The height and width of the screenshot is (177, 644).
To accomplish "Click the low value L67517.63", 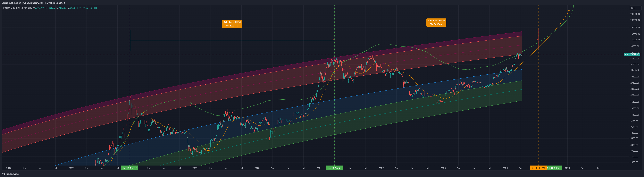I will pyautogui.click(x=61, y=8).
